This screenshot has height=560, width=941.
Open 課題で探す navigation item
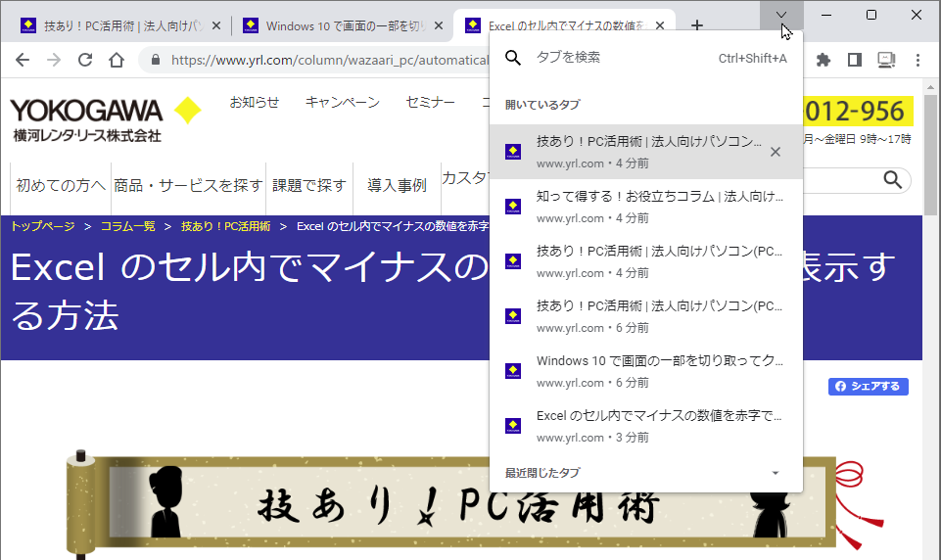tap(309, 185)
